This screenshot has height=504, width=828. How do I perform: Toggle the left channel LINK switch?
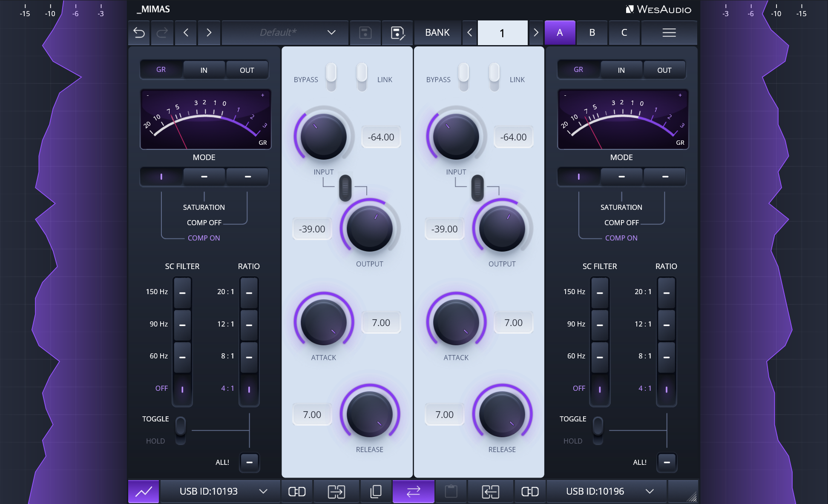[x=362, y=76]
